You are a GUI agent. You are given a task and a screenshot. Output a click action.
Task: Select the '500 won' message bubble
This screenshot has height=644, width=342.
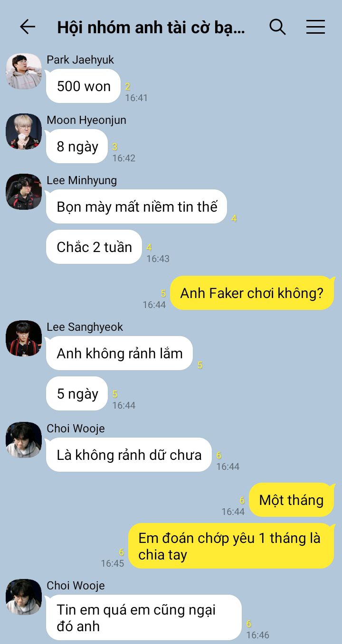point(84,86)
